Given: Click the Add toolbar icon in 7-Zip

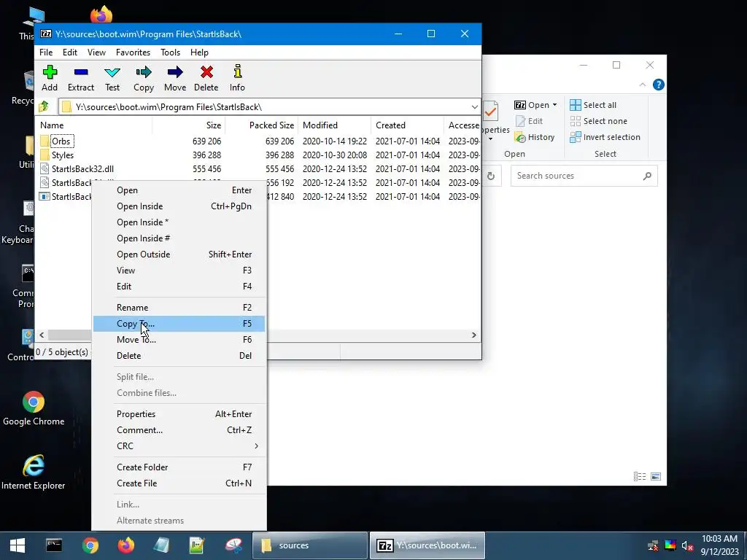Looking at the screenshot, I should point(50,78).
